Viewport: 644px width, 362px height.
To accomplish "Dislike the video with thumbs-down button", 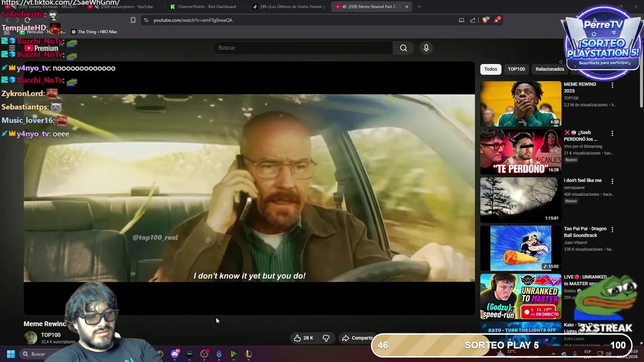I will [326, 338].
